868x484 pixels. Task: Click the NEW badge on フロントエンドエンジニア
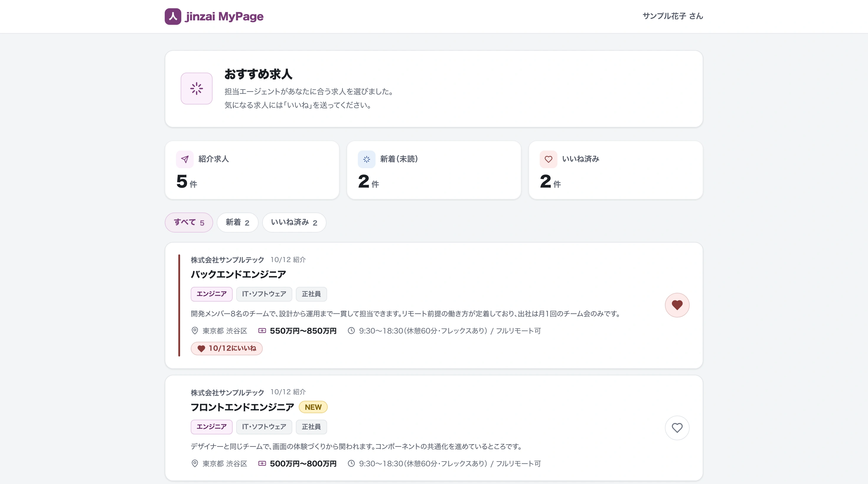tap(313, 407)
